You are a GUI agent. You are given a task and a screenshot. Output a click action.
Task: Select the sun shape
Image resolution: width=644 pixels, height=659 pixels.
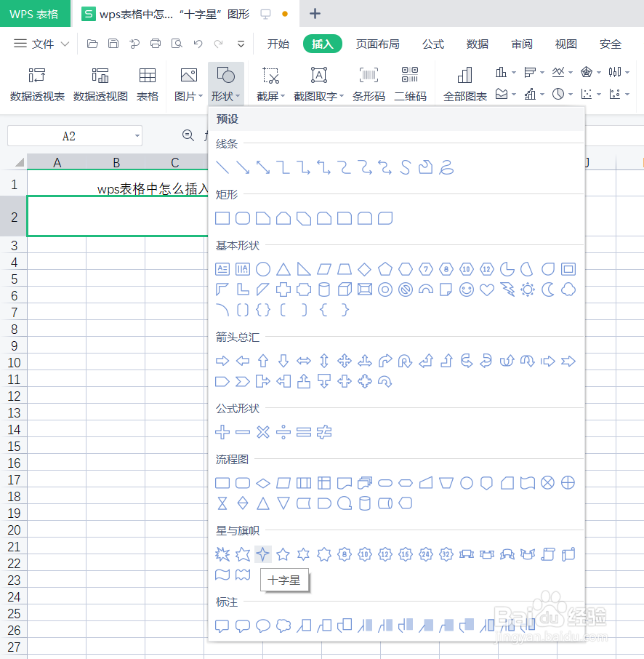coord(528,289)
